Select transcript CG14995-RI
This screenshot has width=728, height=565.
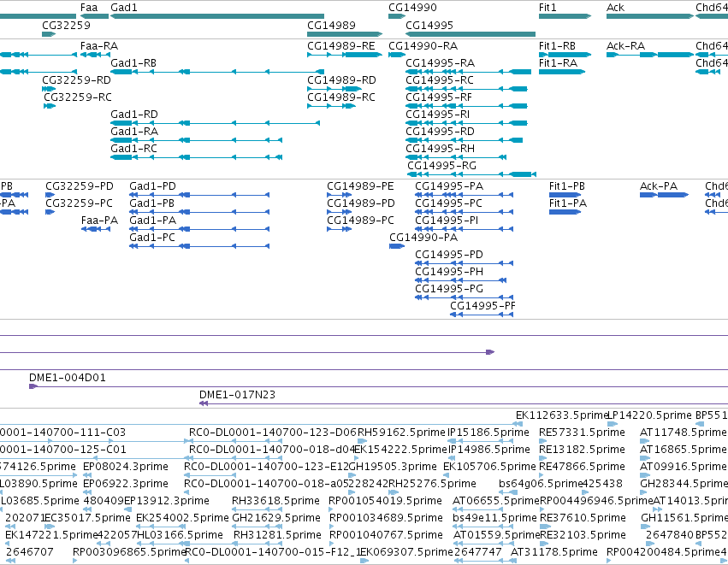coord(437,115)
